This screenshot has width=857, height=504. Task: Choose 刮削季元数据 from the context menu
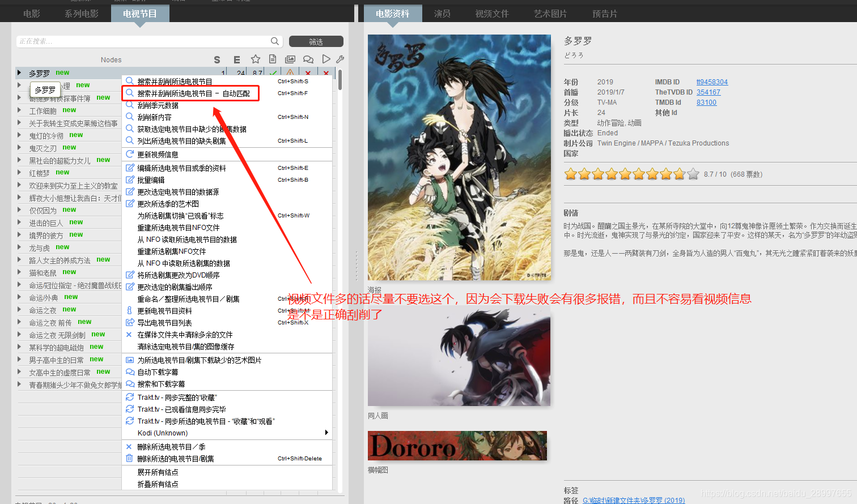pyautogui.click(x=158, y=105)
